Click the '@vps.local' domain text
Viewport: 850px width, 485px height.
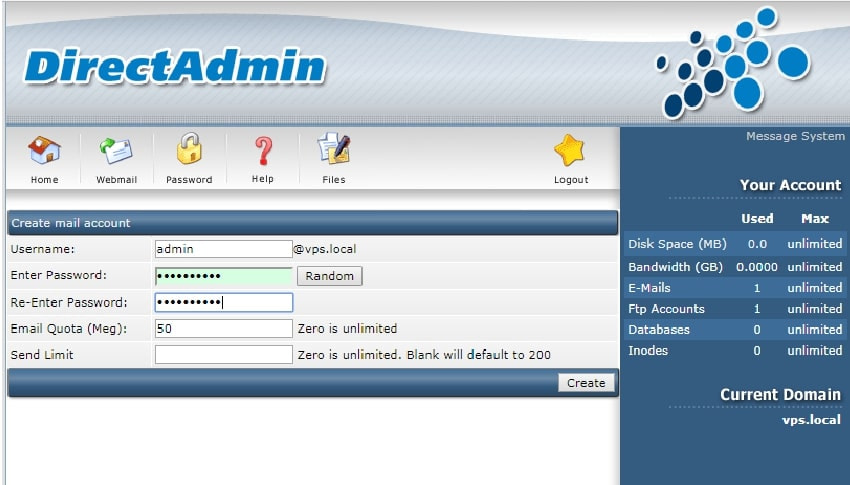click(325, 249)
